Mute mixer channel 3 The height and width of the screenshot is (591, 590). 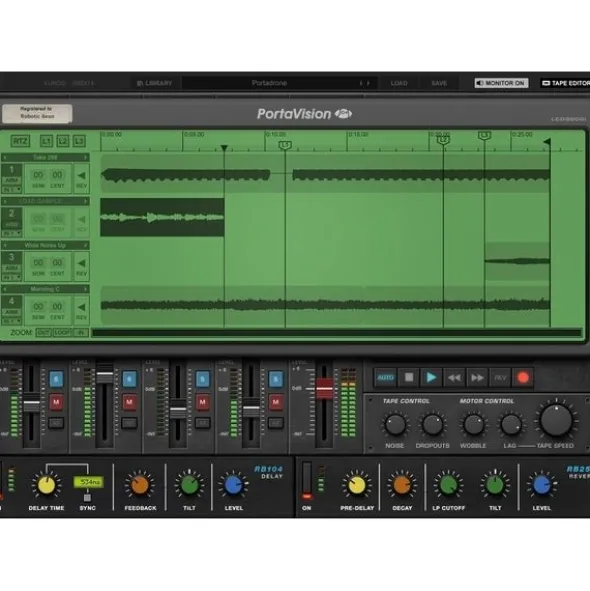coord(202,402)
